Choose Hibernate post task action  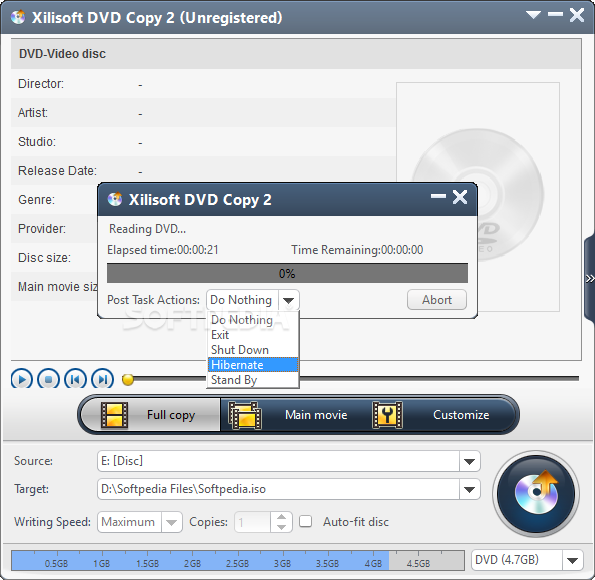[x=253, y=365]
